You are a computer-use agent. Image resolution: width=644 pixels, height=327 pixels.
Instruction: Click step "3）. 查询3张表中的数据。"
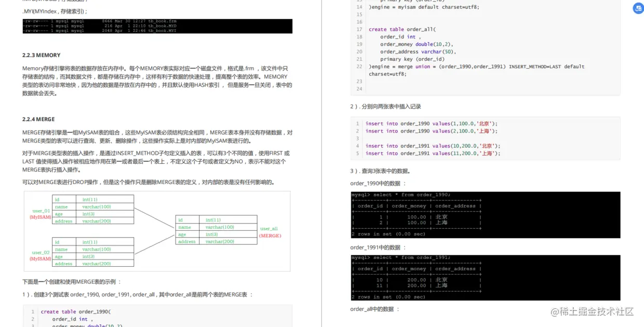coord(380,171)
